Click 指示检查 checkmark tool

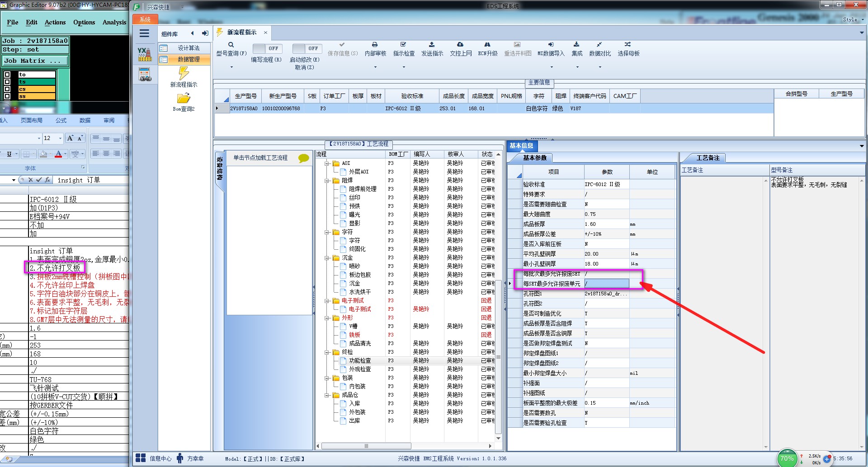403,49
